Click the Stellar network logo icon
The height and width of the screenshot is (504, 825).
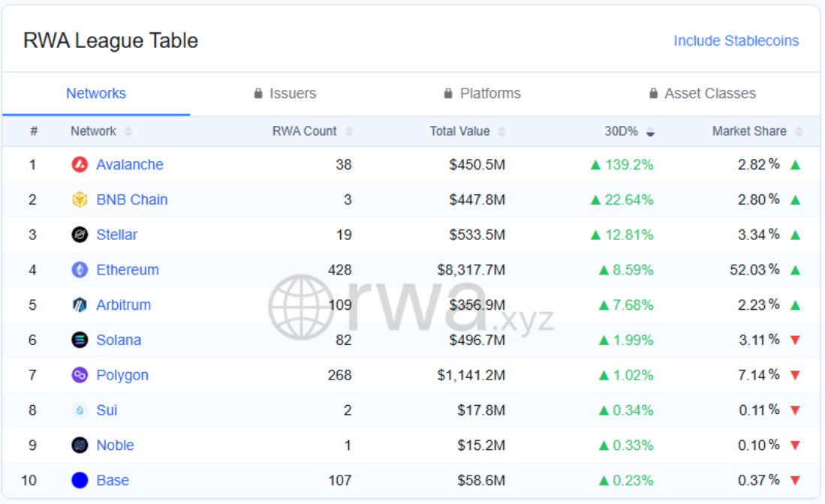tap(80, 235)
